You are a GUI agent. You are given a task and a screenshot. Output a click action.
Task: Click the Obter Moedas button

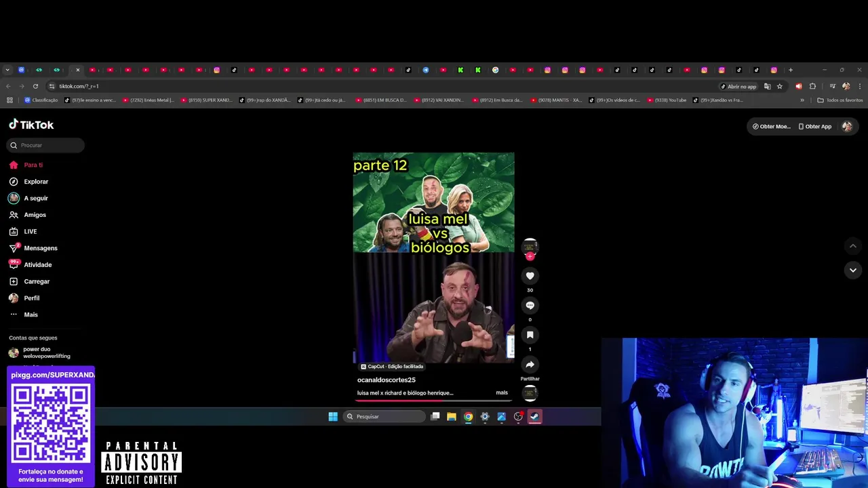771,126
